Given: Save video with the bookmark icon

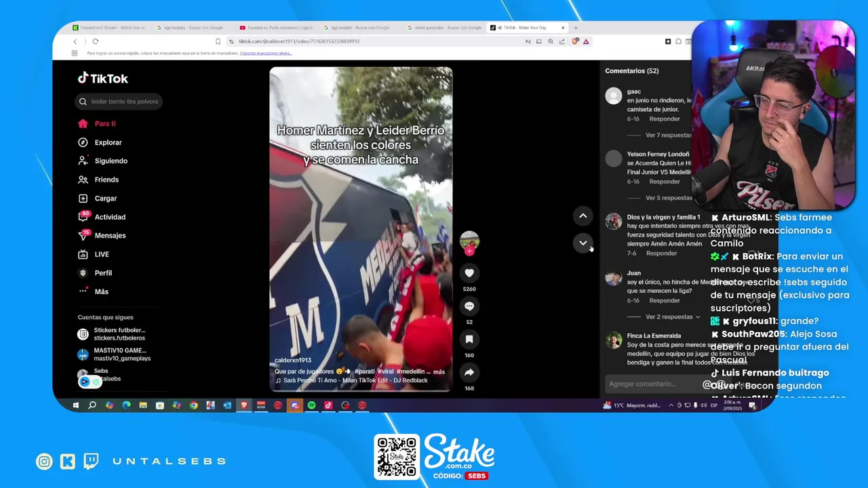Looking at the screenshot, I should pos(469,339).
